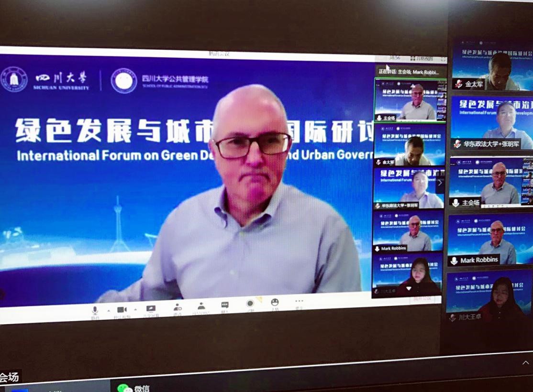Click the active-speaker label bar above thumbnails
533x392 pixels.
pyautogui.click(x=410, y=72)
